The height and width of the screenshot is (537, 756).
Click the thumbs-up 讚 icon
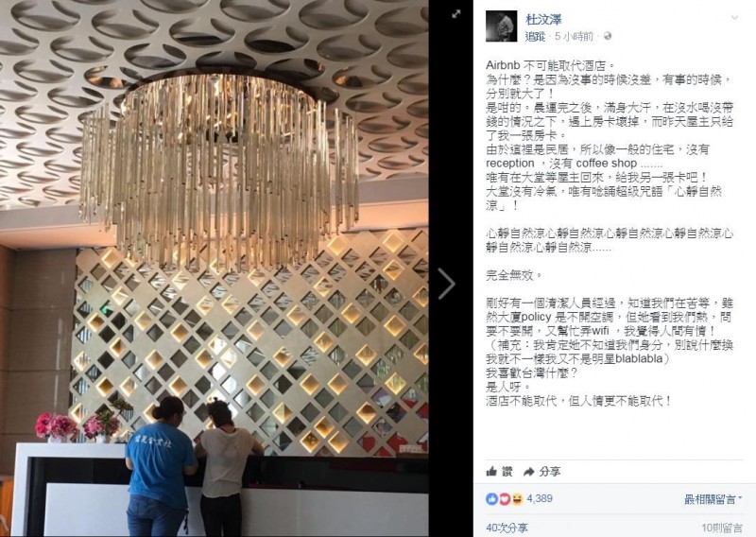tap(491, 472)
